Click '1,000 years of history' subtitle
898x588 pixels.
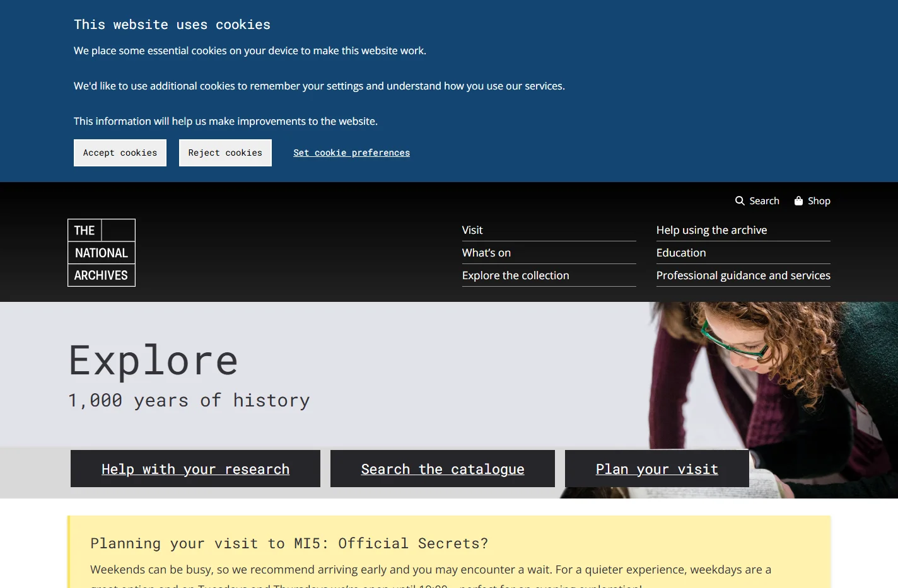(x=189, y=400)
